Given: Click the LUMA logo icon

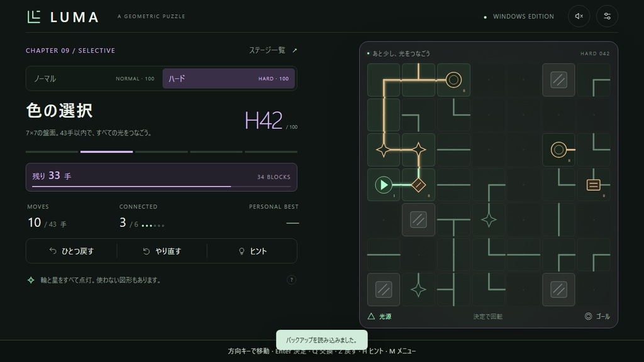Looking at the screenshot, I should point(34,17).
